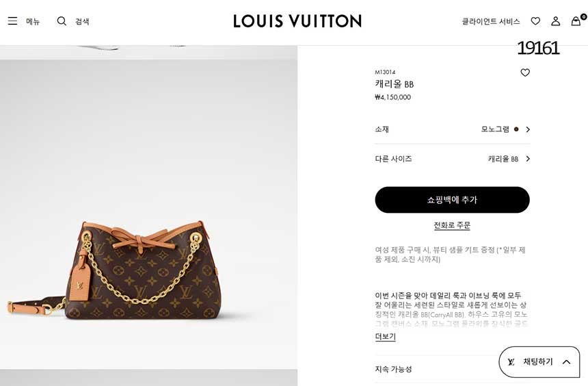The image size is (588, 386).
Task: Open 클라이언트 서비스 link
Action: click(x=490, y=21)
